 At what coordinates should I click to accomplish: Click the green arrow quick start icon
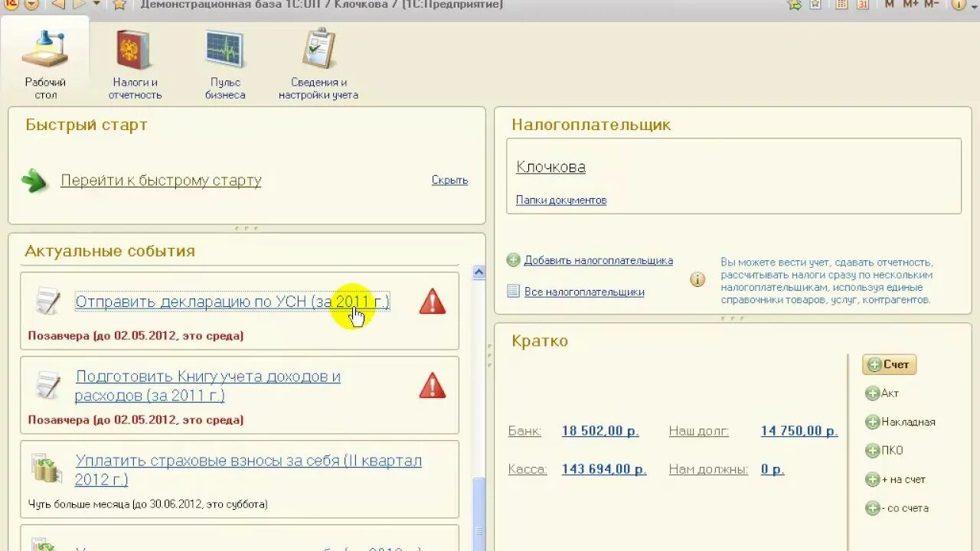[x=34, y=181]
